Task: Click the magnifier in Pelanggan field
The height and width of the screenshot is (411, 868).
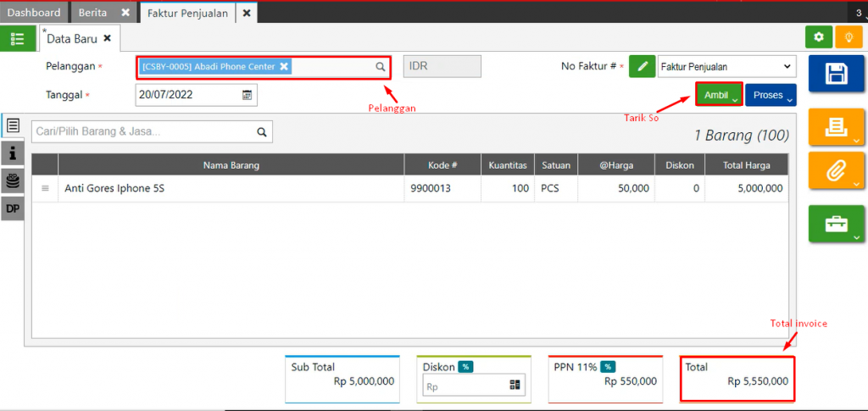Action: point(381,66)
